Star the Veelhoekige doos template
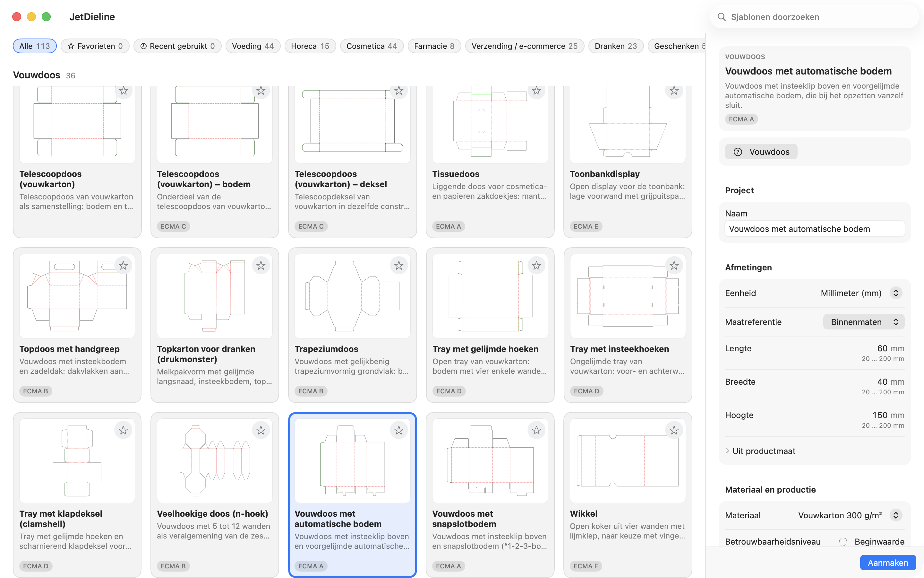924x578 pixels. tap(261, 430)
